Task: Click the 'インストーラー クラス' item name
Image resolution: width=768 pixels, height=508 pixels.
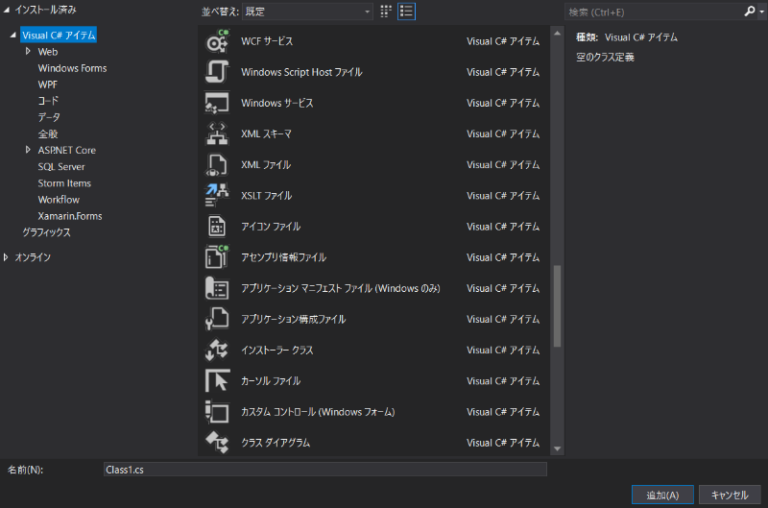Action: [277, 350]
